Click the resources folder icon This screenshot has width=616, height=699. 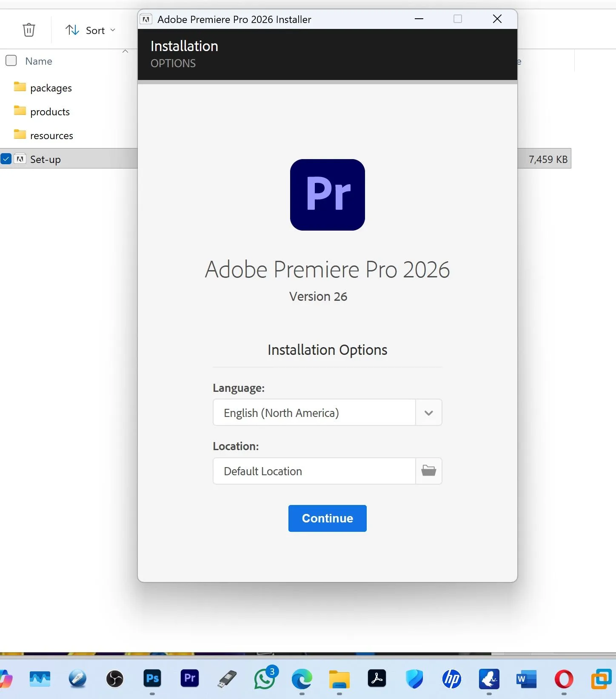tap(20, 134)
